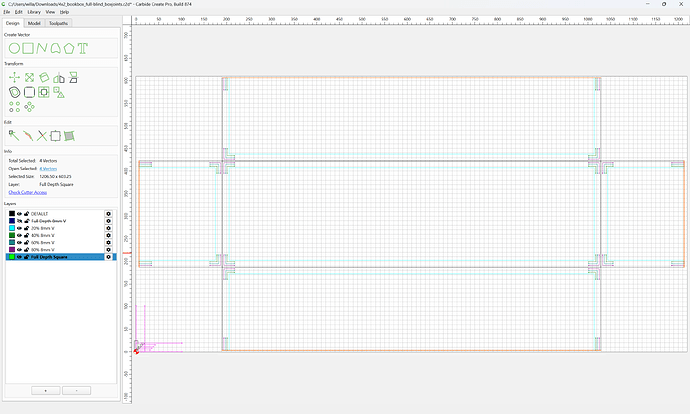Viewport: 690px width, 414px height.
Task: Toggle visibility of 80% 8mm V layer
Action: (19, 250)
